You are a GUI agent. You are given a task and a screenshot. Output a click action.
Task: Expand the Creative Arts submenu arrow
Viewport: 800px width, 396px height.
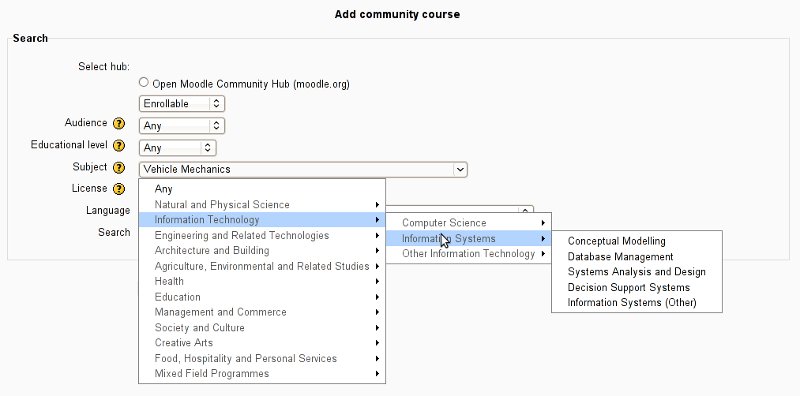click(377, 343)
